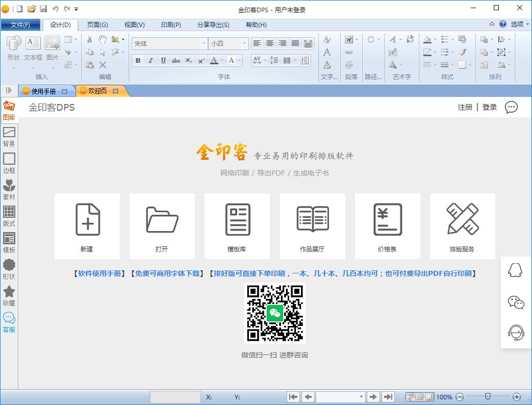The height and width of the screenshot is (405, 532).
Task: Switch to the 视图(V) ribbon tab
Action: click(x=134, y=25)
